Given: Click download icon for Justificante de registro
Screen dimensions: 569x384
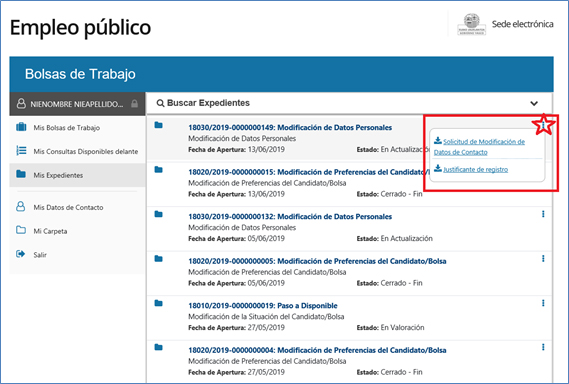Looking at the screenshot, I should (x=438, y=168).
